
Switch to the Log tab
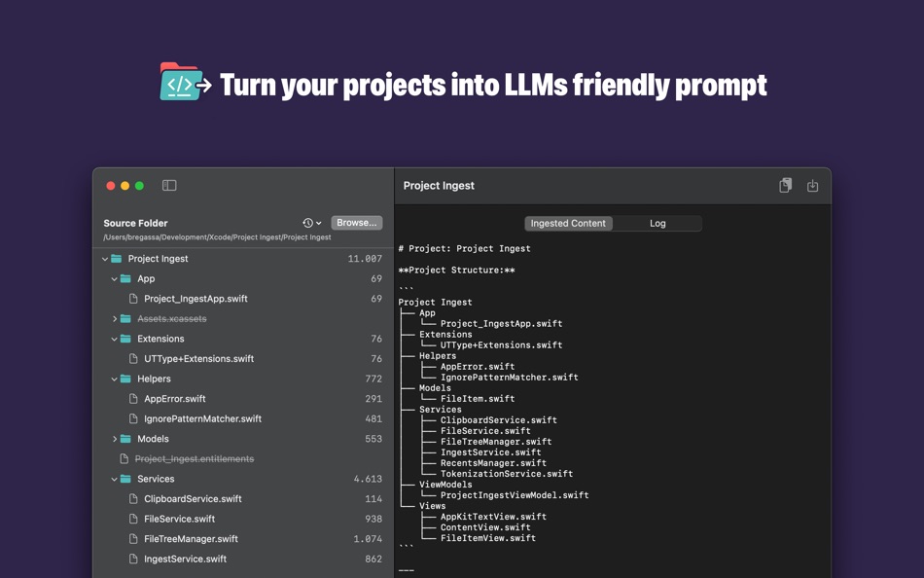[x=657, y=223]
